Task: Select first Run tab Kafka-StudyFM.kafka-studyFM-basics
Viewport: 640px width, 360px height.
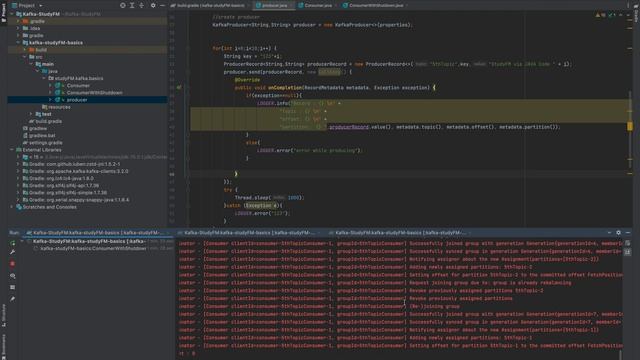Action: [x=96, y=233]
